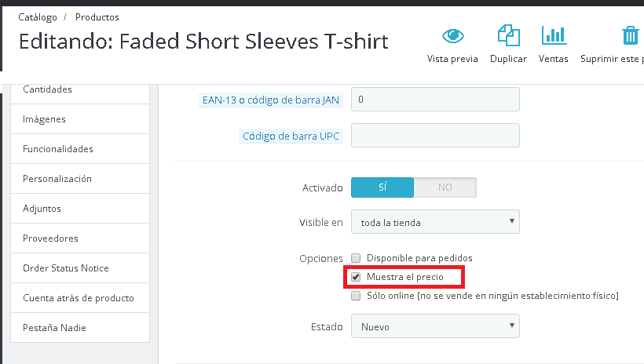This screenshot has width=644, height=364.
Task: Click the Productos breadcrumb link
Action: coord(97,16)
